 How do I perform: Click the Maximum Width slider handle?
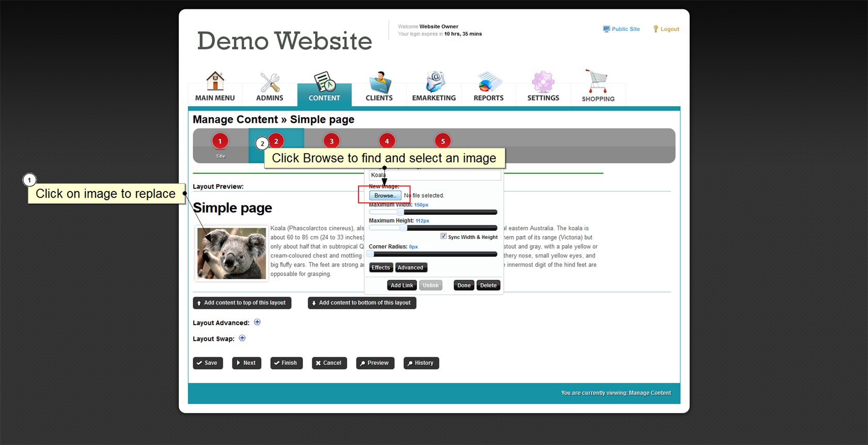(x=400, y=212)
